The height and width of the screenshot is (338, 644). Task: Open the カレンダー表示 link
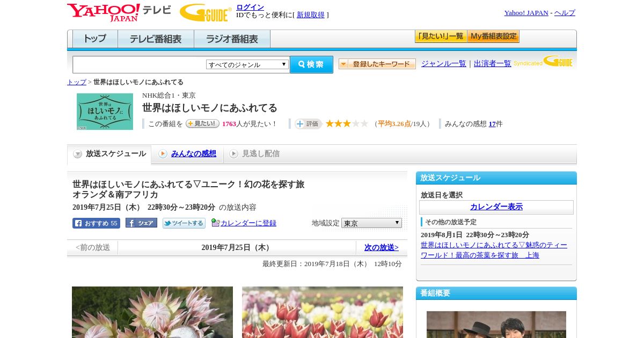(496, 207)
